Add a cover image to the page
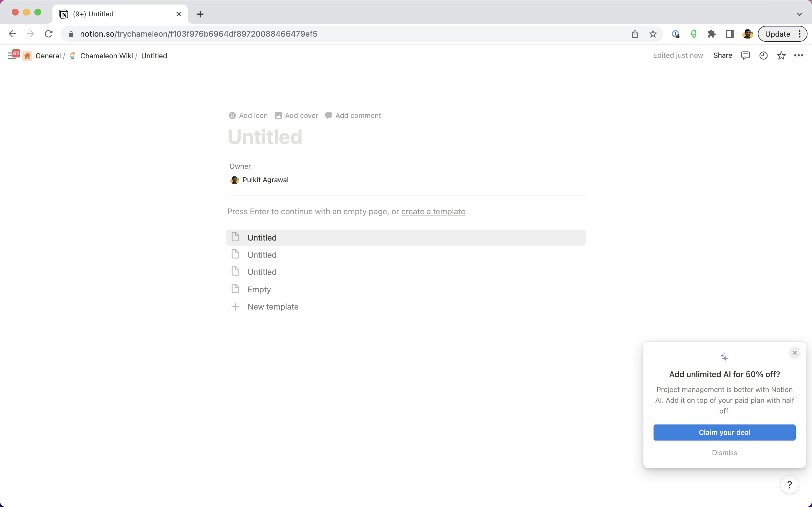 pyautogui.click(x=296, y=115)
